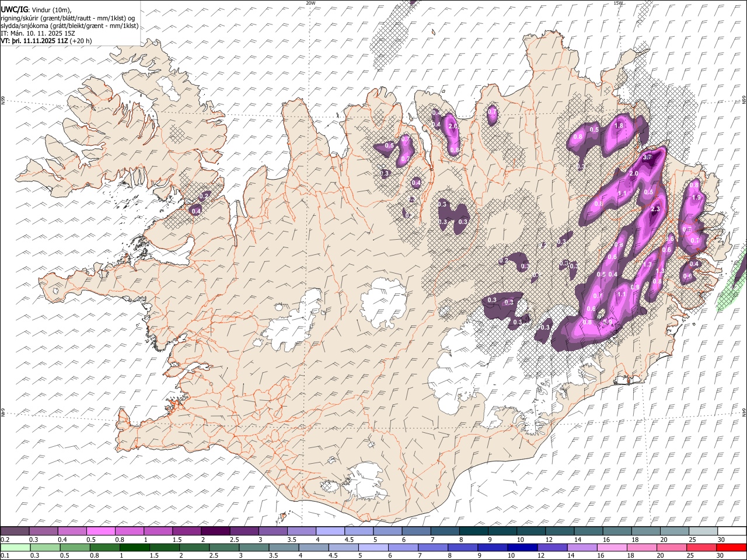Image resolution: width=747 pixels, height=560 pixels.
Task: Click lower legend swatch between 1 and 1.5
Action: tap(135, 547)
